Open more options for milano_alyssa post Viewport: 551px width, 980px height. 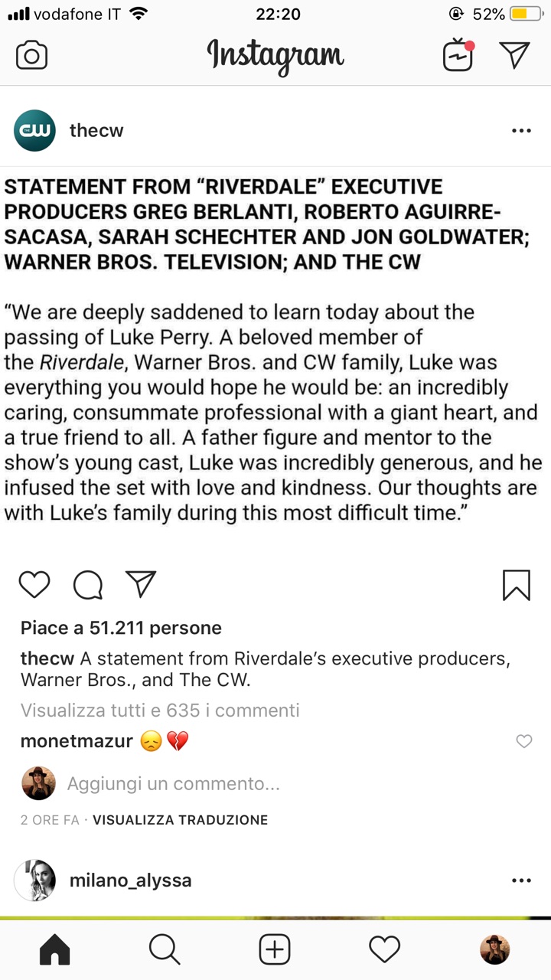pos(521,880)
